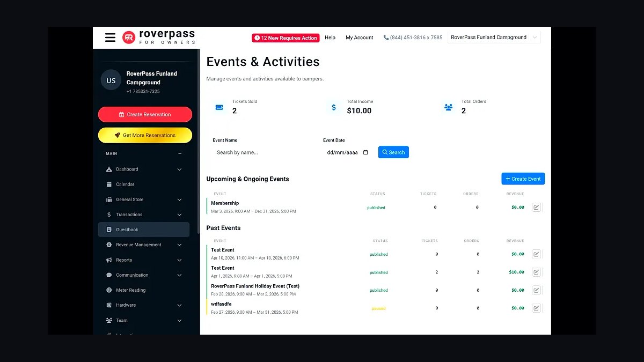Select the Dashboard sidebar label
This screenshot has width=644, height=362.
[127, 169]
